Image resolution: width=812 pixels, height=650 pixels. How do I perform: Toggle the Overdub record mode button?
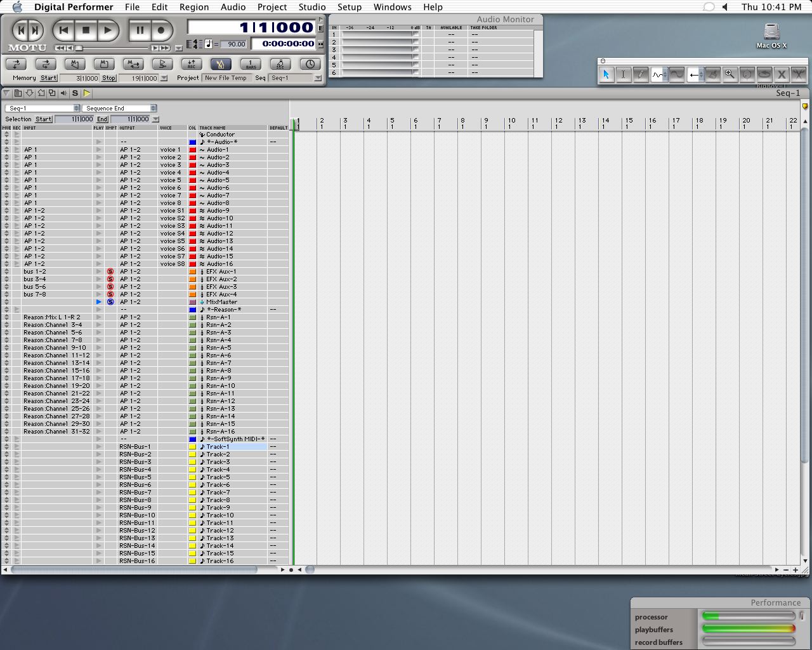(x=192, y=64)
